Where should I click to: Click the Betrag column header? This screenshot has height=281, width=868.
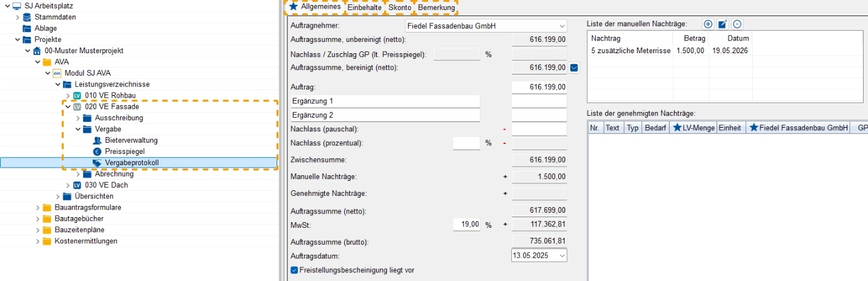691,39
